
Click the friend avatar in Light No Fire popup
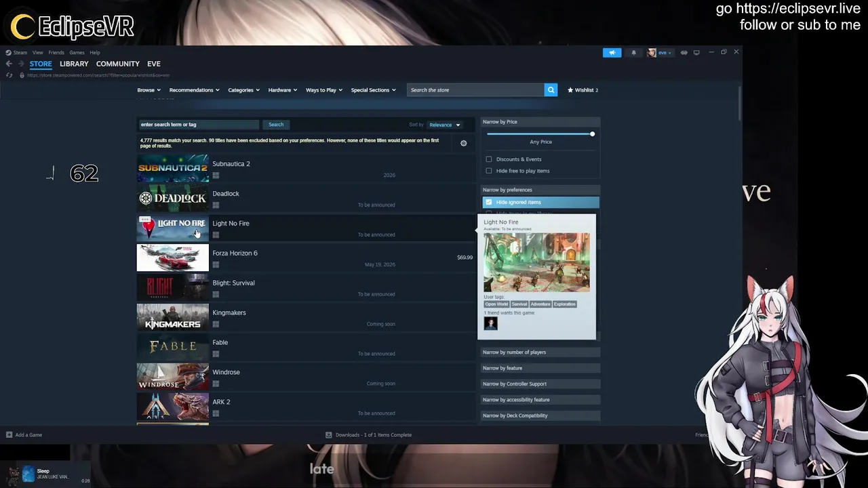[x=490, y=323]
